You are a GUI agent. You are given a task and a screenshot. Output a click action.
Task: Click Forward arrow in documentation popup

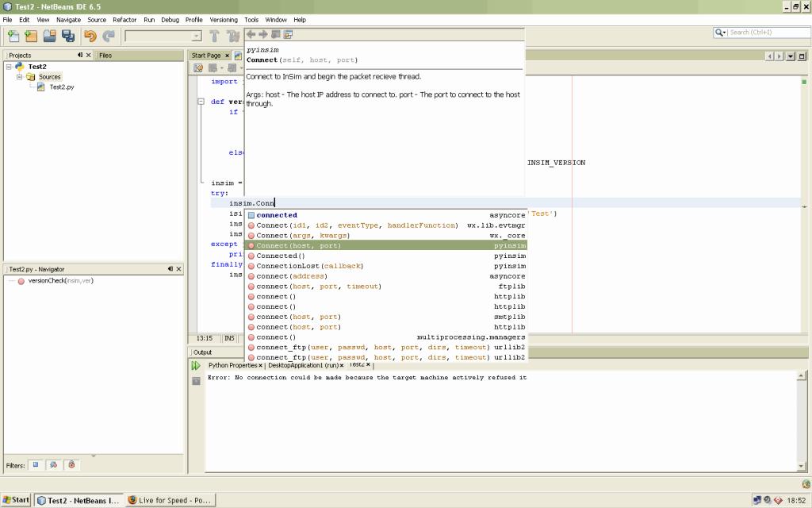click(x=263, y=34)
